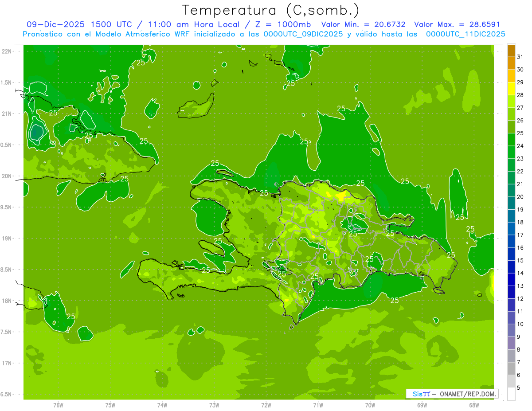
Task: Click the latitude label "20N"
Action: click(x=7, y=176)
